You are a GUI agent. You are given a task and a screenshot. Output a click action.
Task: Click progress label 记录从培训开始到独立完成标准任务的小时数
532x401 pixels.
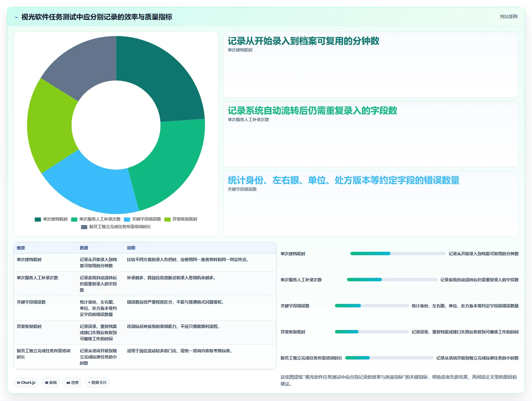(477, 358)
